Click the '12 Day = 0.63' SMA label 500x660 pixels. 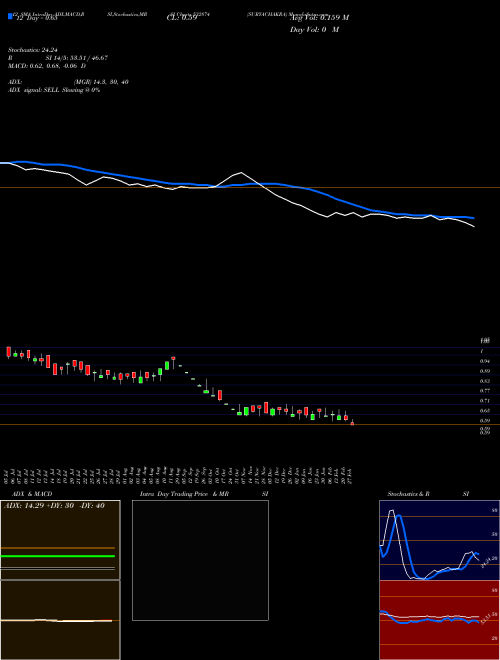coord(36,18)
